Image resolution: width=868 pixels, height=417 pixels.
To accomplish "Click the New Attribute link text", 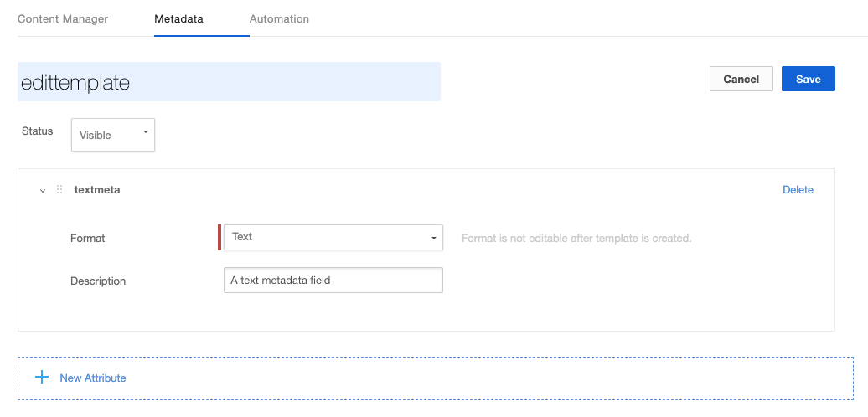I will click(x=93, y=378).
